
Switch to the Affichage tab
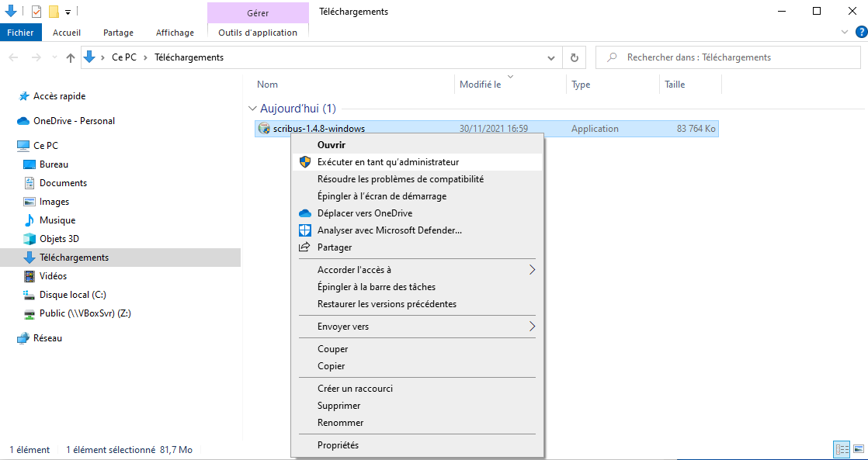[175, 33]
